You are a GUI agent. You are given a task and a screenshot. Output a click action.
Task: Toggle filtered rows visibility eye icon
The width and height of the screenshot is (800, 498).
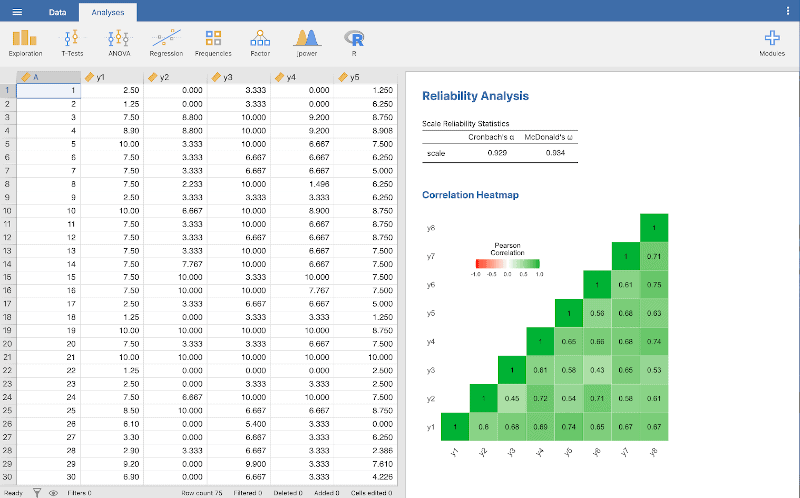(x=52, y=492)
